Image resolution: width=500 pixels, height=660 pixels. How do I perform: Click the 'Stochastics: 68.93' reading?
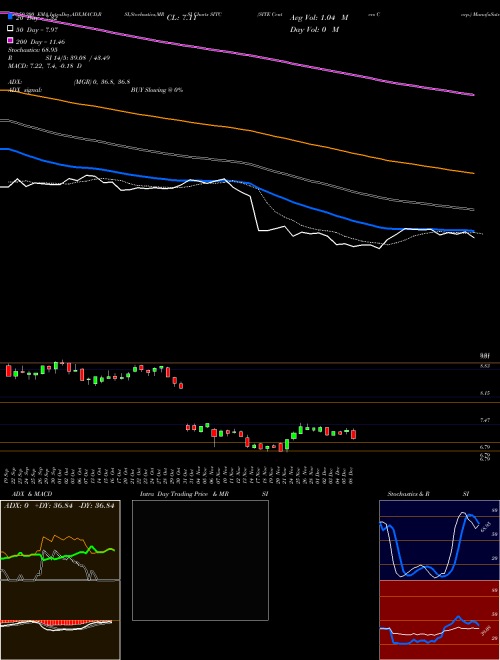point(32,50)
